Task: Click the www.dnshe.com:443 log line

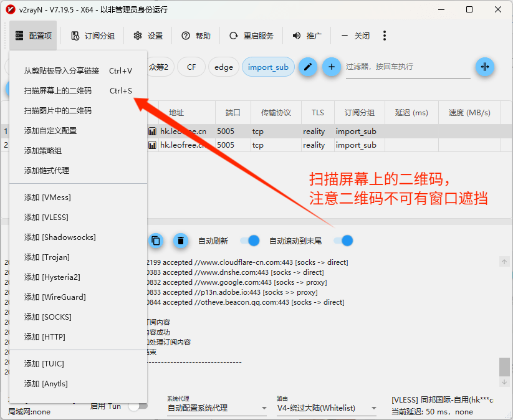Action: tap(235, 272)
